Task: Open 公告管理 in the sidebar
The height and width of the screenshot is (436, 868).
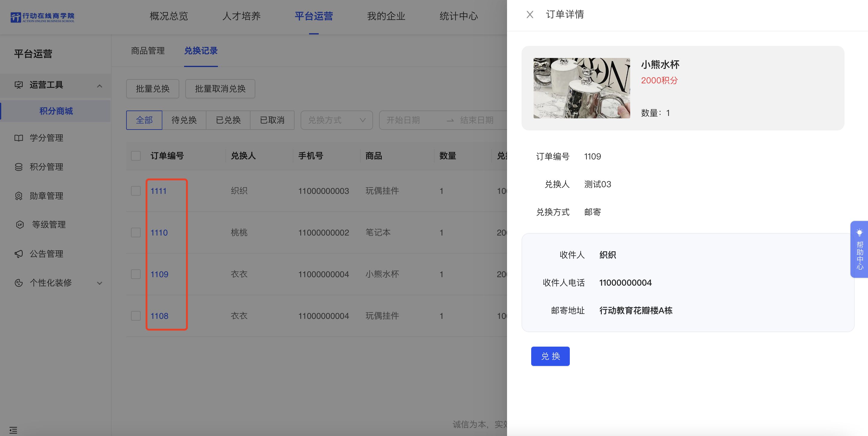Action: (46, 254)
